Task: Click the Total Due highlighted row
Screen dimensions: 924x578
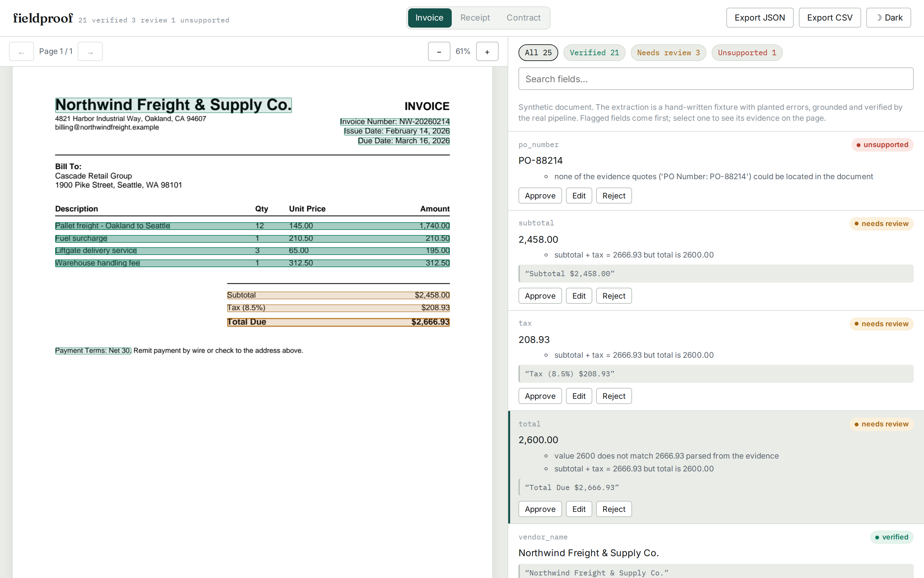Action: click(x=338, y=322)
